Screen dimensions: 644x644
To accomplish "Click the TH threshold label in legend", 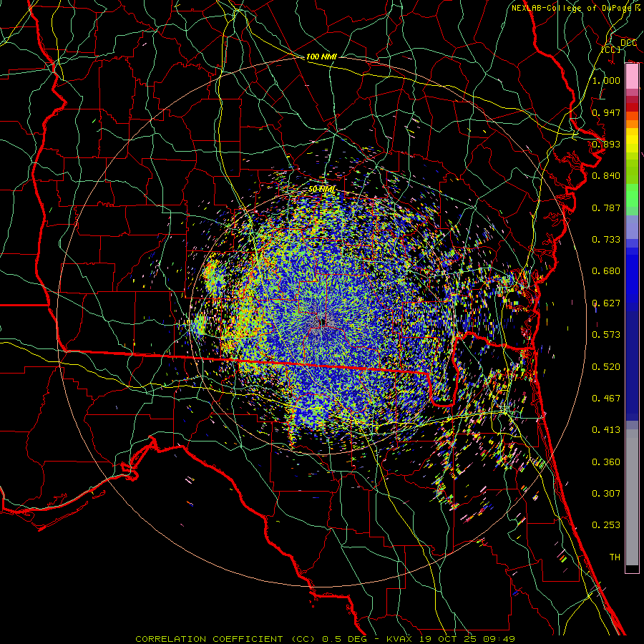I will click(615, 557).
